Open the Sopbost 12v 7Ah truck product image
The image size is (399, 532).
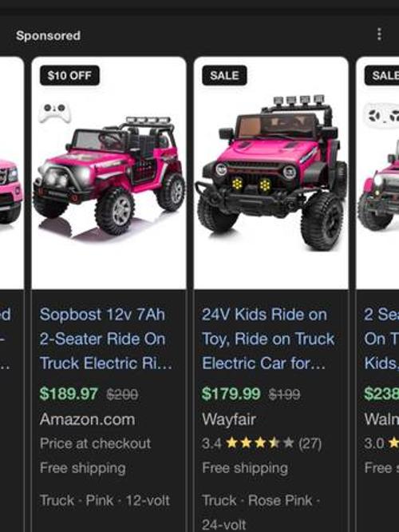(109, 173)
